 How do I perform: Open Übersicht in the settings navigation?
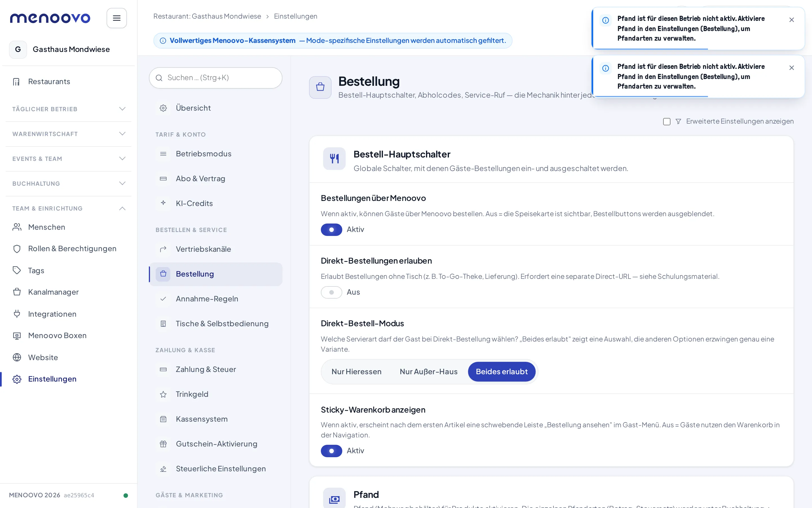215,108
